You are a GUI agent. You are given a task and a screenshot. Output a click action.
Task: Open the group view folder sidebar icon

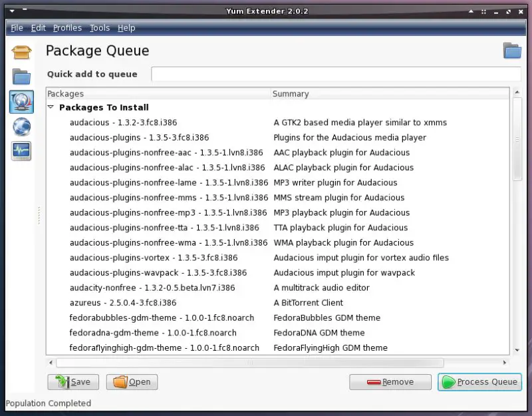coord(21,77)
